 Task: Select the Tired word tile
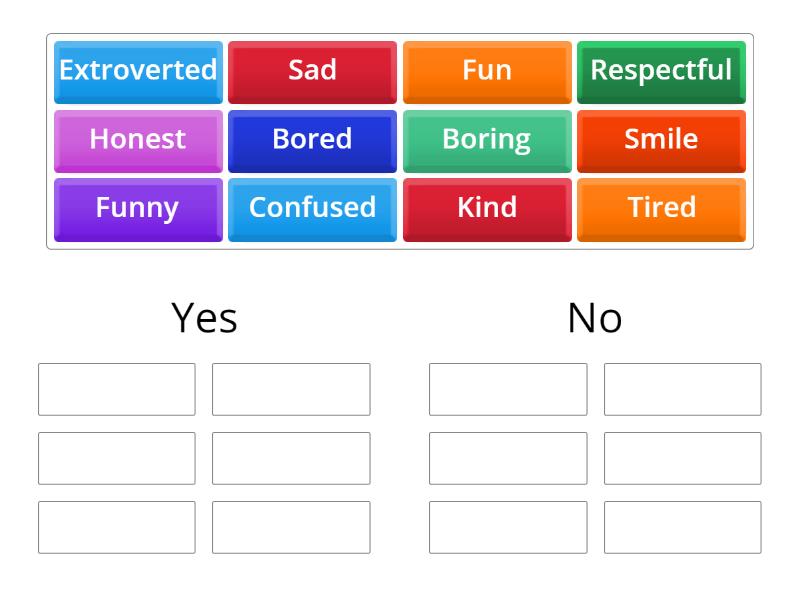coord(662,209)
